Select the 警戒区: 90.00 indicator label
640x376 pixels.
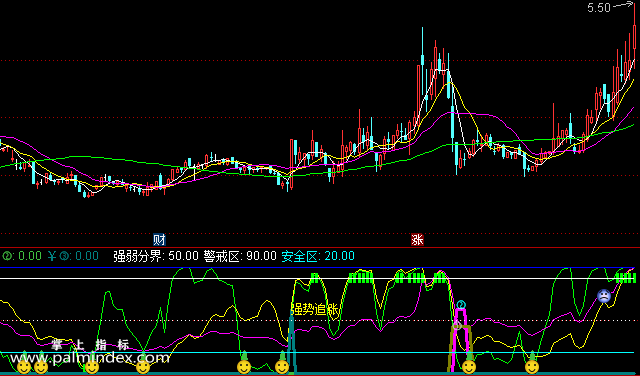pos(240,256)
